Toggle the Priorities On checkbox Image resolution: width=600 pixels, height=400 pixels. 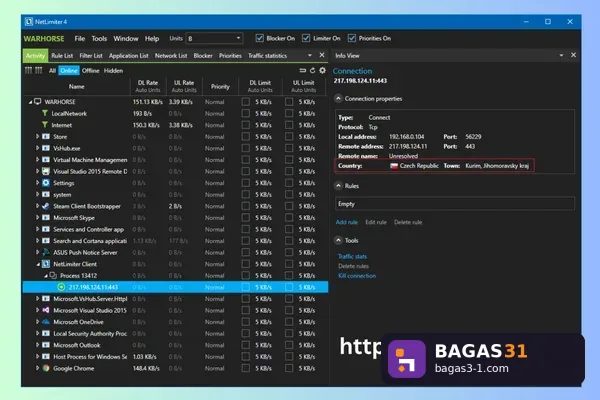tap(352, 38)
